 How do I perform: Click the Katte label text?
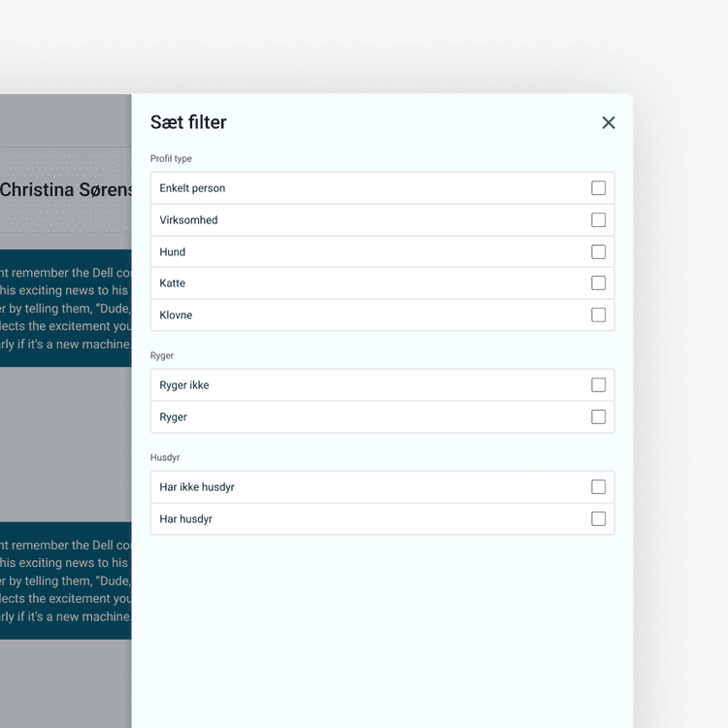tap(172, 283)
